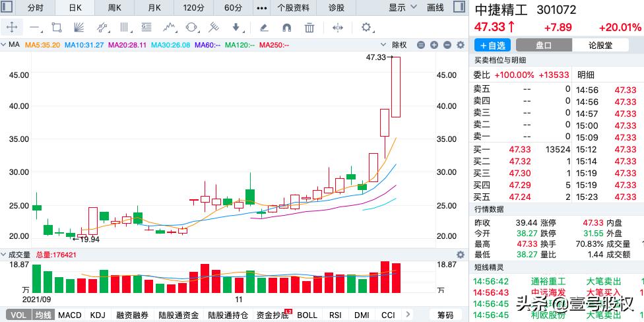Click the horizontal stretch icon
The image size is (644, 322).
tap(338, 28)
